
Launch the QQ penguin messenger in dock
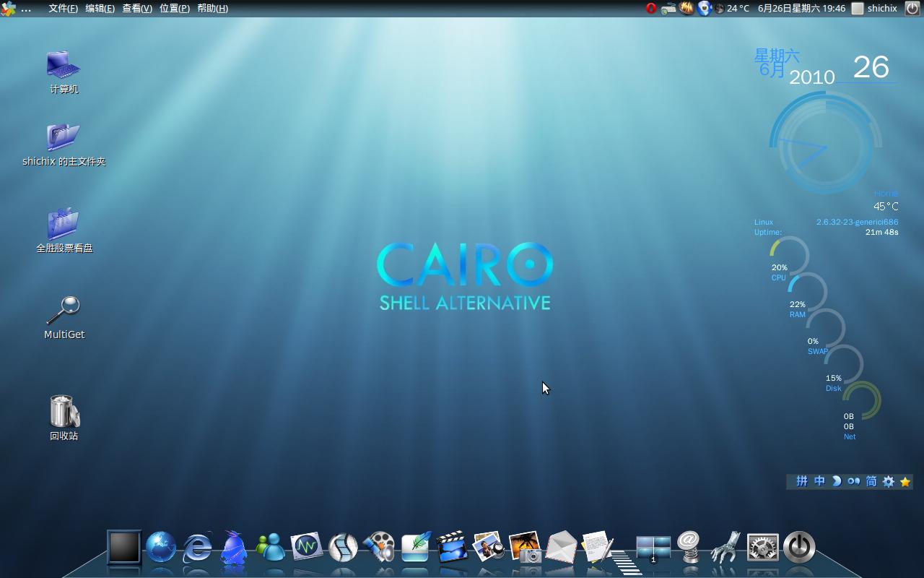coord(234,548)
